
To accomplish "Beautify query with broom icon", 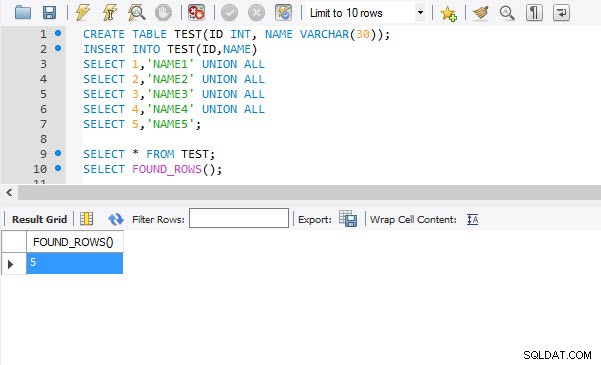I will pos(481,13).
